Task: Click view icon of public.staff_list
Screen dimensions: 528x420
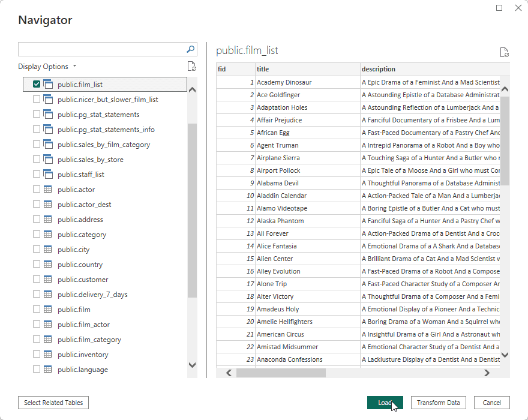Action: click(x=48, y=174)
